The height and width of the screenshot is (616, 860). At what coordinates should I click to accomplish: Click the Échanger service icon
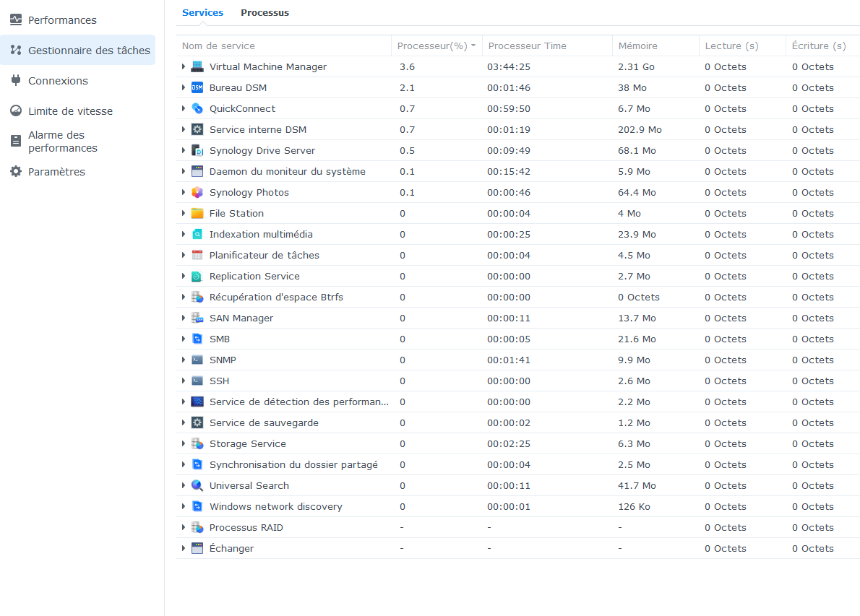click(x=197, y=549)
